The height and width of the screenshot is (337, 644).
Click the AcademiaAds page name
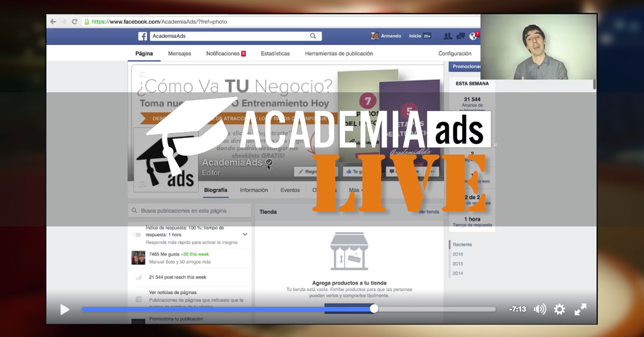click(x=232, y=163)
